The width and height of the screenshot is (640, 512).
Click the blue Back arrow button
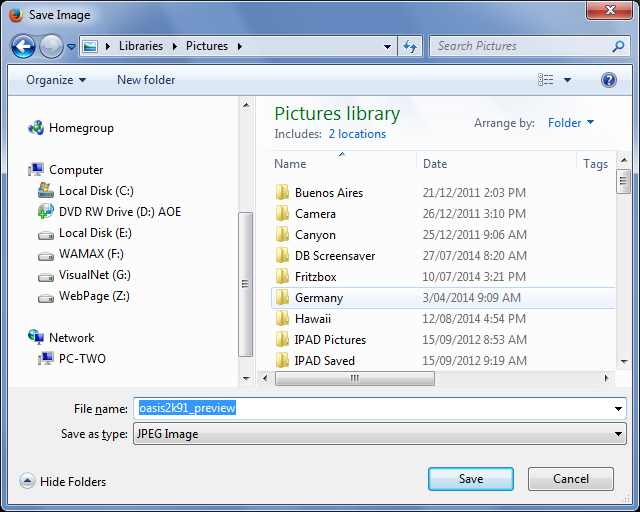coord(24,46)
